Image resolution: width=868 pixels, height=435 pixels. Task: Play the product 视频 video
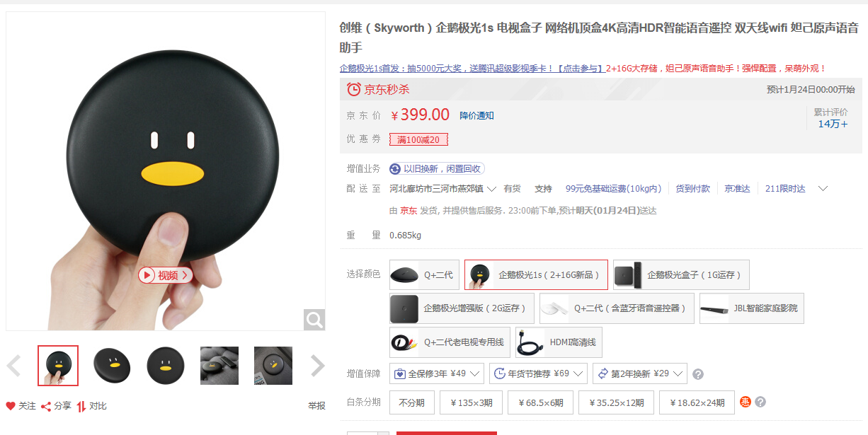click(x=166, y=275)
